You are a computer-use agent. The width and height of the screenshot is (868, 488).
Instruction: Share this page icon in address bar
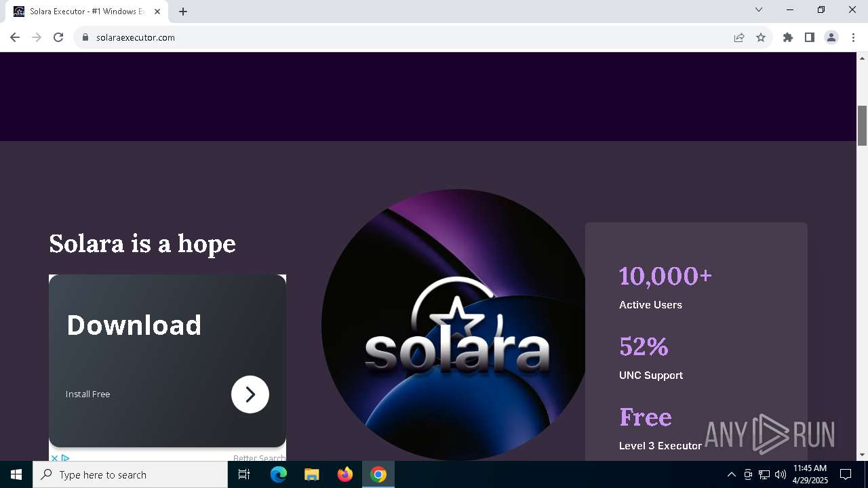(739, 37)
